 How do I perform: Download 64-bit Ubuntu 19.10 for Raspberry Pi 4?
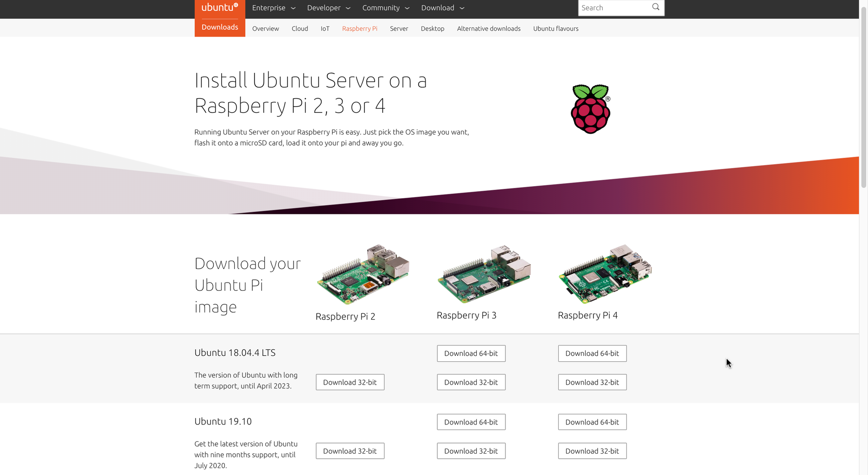pos(592,422)
